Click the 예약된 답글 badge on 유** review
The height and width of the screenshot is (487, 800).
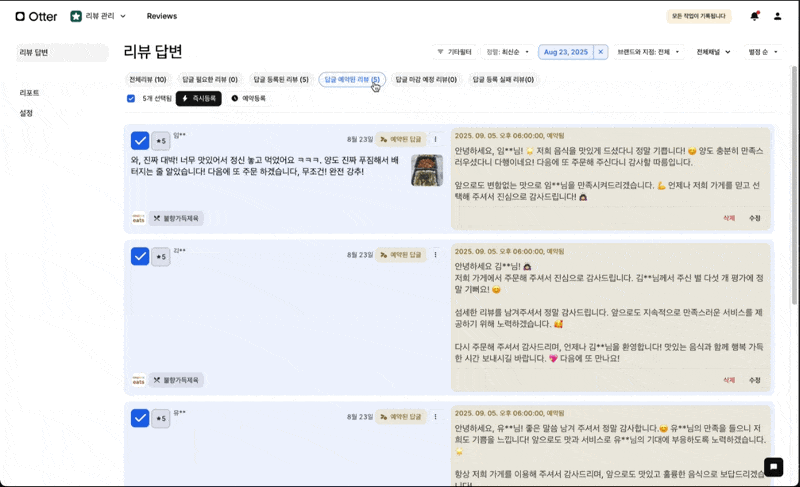pyautogui.click(x=401, y=417)
